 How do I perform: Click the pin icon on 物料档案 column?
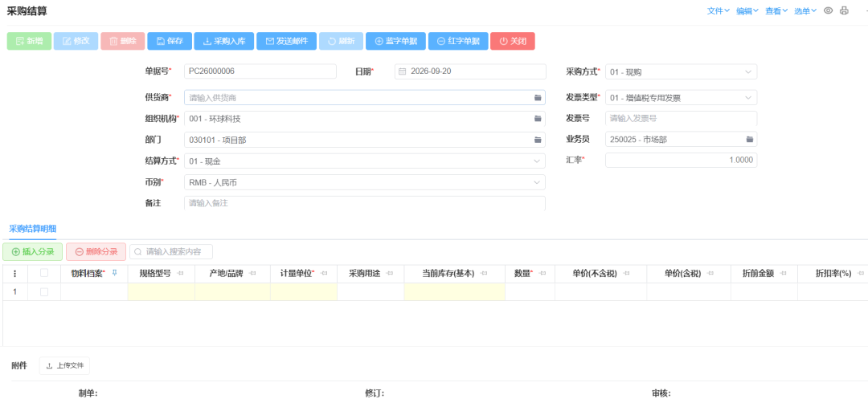(115, 272)
